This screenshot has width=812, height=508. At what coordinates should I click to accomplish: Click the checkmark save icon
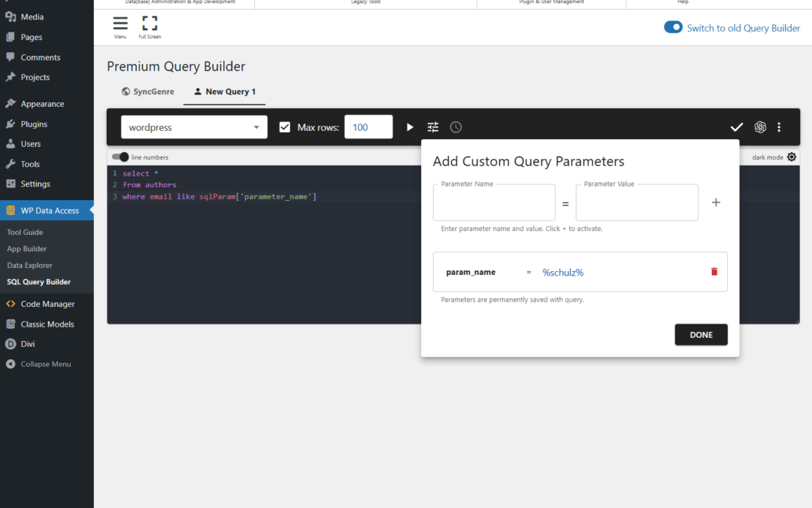click(x=736, y=127)
